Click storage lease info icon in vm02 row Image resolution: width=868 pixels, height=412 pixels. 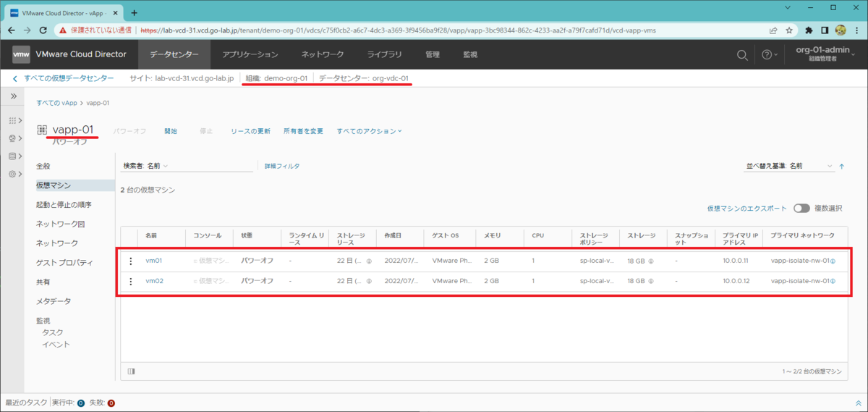pyautogui.click(x=369, y=281)
